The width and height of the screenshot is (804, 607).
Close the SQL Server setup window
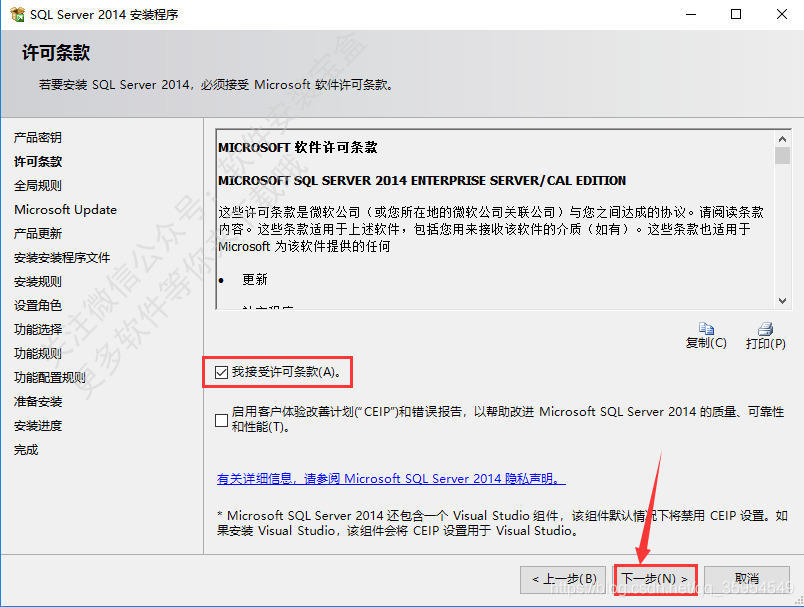781,14
